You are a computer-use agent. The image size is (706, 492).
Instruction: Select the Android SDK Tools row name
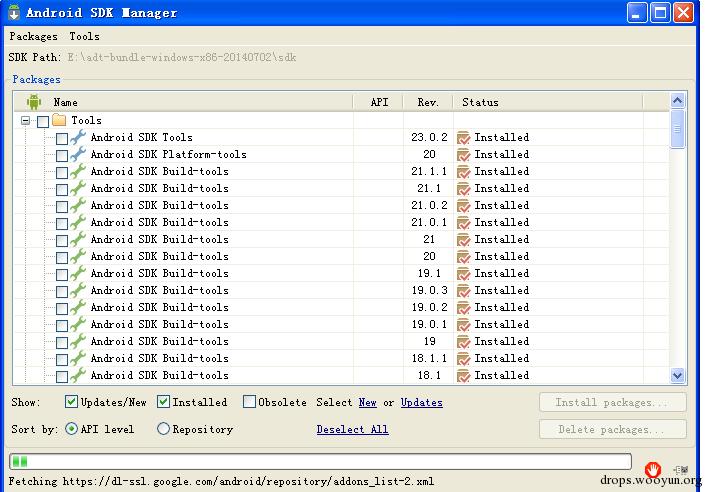[x=141, y=137]
